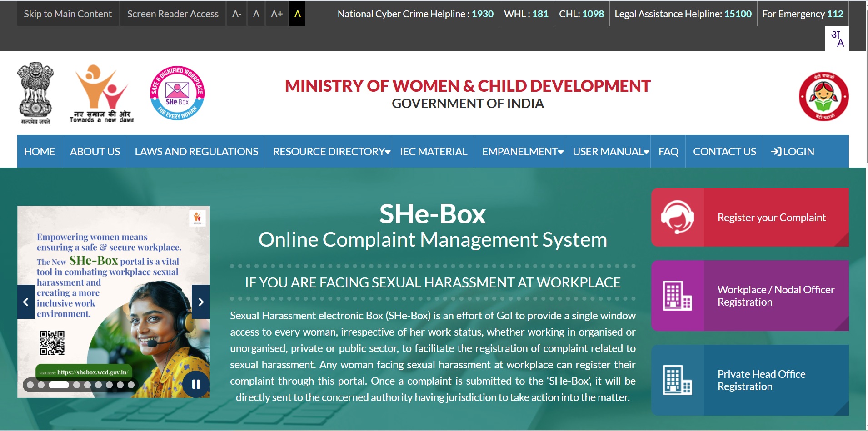This screenshot has width=868, height=431.
Task: Select the second carousel indicator dot
Action: [41, 385]
